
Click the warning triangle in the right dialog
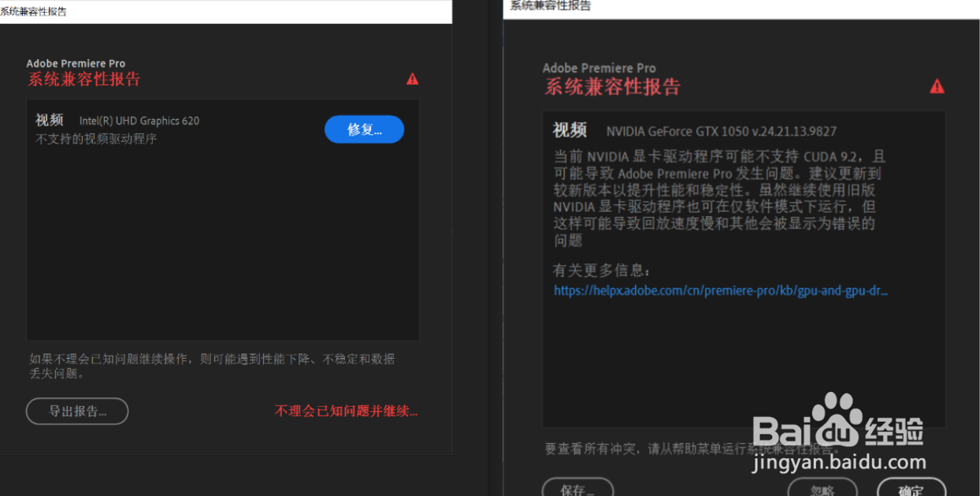(937, 85)
